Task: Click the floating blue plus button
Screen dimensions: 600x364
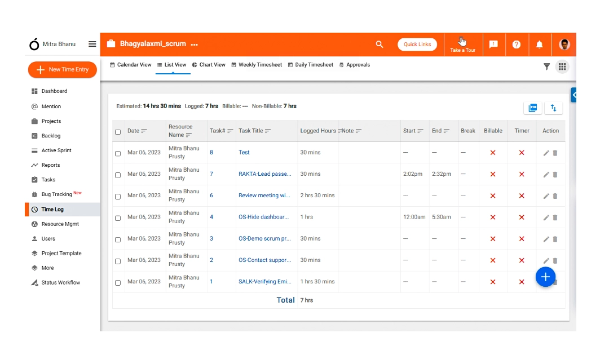Action: point(545,277)
